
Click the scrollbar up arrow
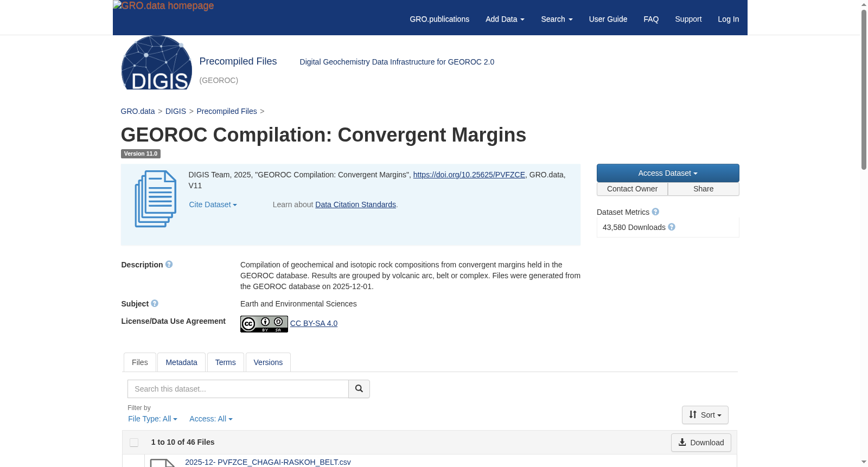click(x=864, y=4)
